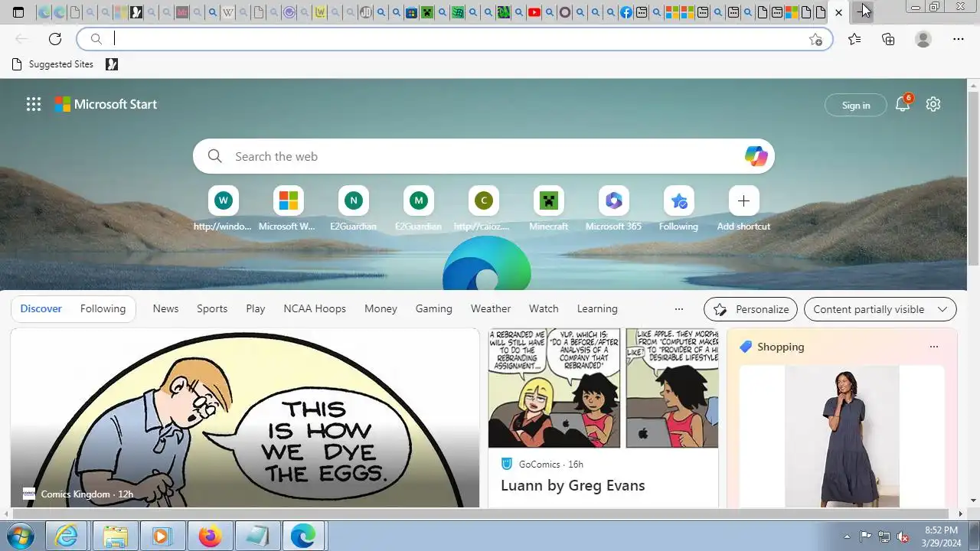Image resolution: width=980 pixels, height=551 pixels.
Task: Open the E2Guardian shortcut with M icon
Action: tap(418, 208)
